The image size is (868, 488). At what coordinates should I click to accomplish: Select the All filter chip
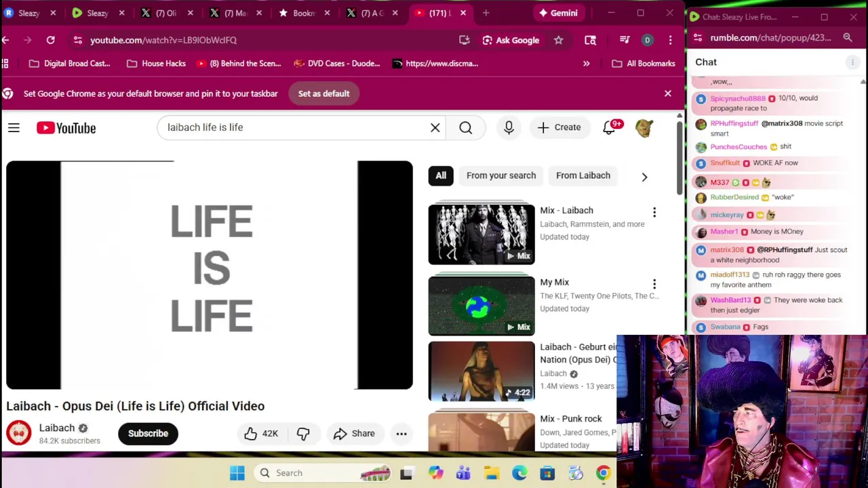coord(441,176)
